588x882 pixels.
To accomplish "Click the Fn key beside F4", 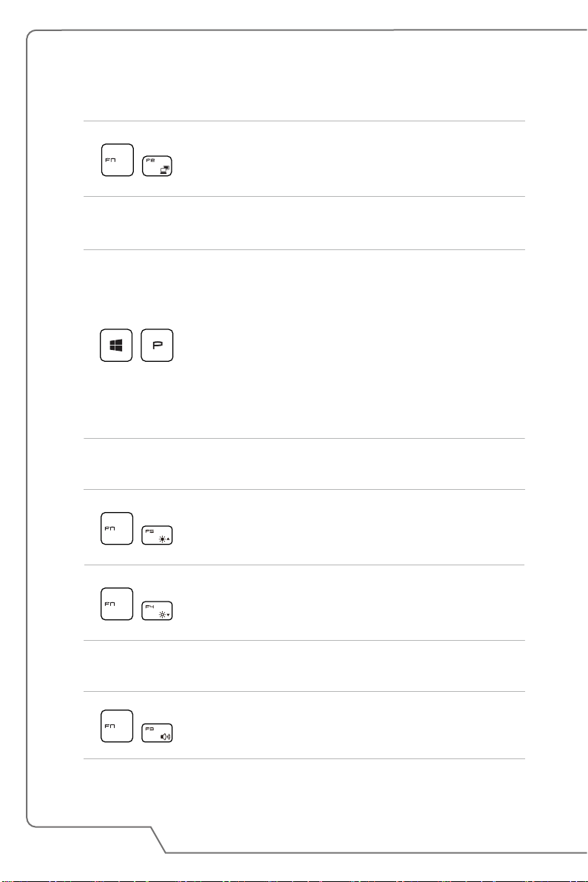I will (117, 604).
